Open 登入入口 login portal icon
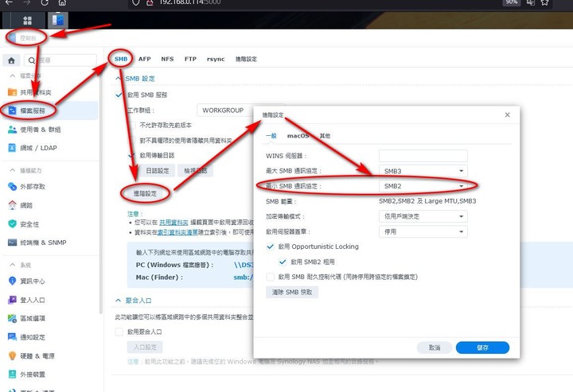 tap(12, 300)
